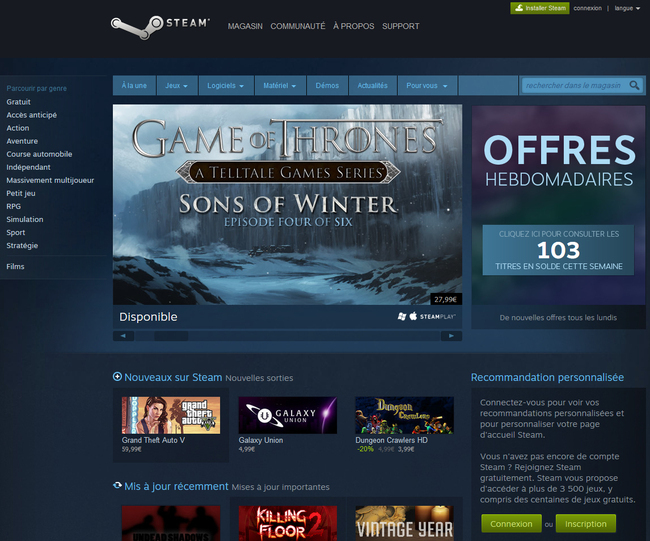The height and width of the screenshot is (541, 650).
Task: Click the plus icon beside Nouveaux sur Steam
Action: coord(117,376)
